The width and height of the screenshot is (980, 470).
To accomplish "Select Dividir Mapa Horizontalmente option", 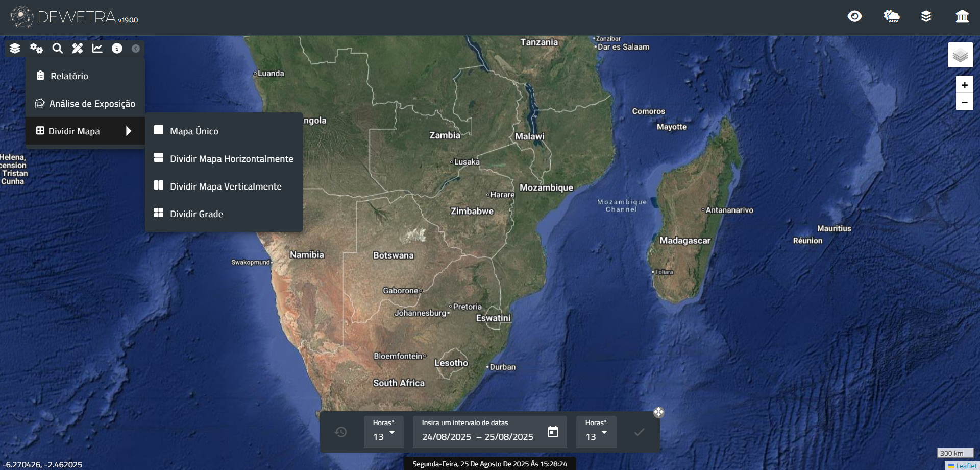I will click(231, 159).
